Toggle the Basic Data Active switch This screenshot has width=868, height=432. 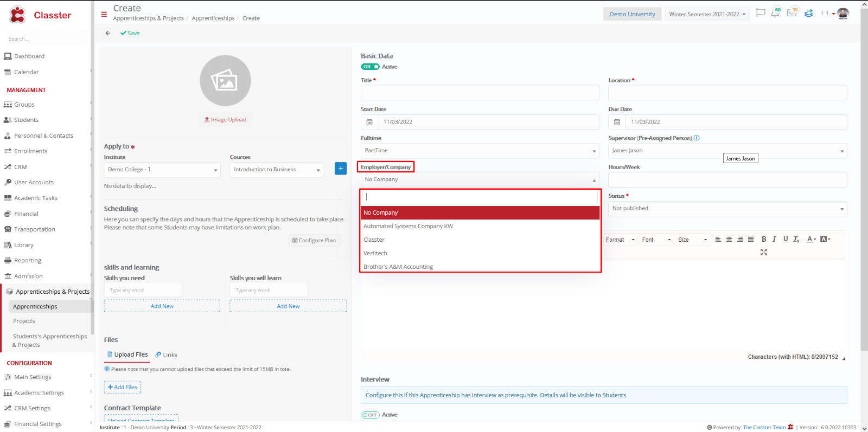tap(370, 67)
